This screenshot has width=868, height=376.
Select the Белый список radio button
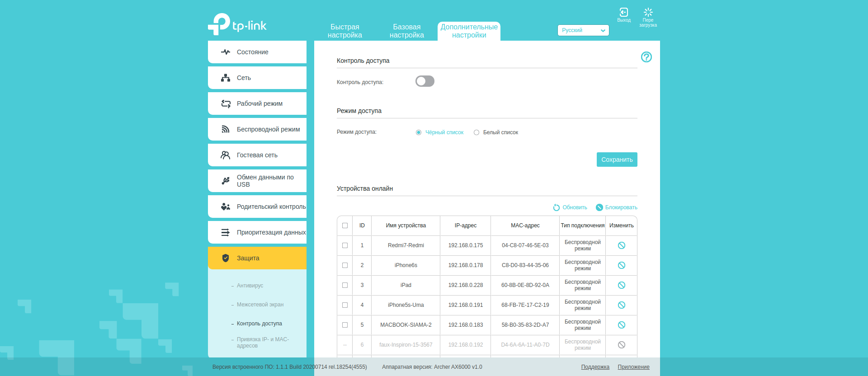coord(476,132)
